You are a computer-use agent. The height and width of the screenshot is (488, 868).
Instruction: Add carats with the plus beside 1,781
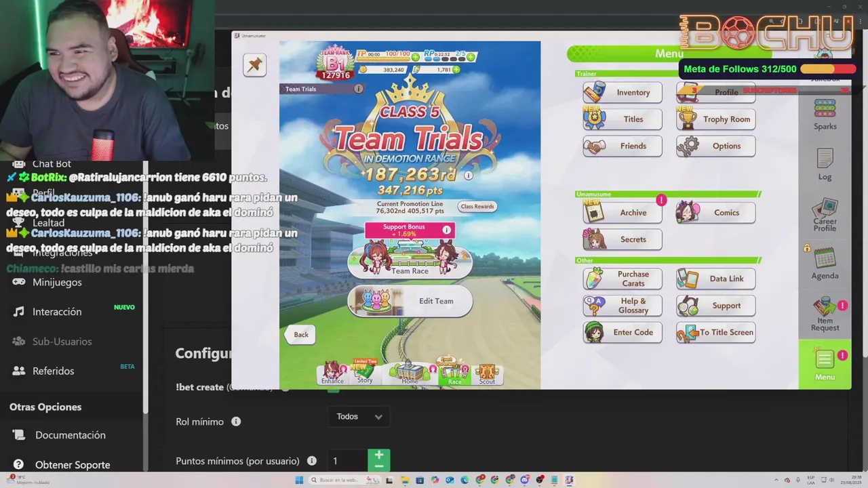pyautogui.click(x=456, y=69)
